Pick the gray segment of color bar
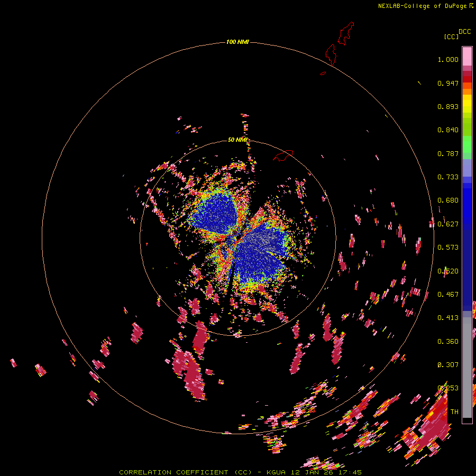 point(467,368)
